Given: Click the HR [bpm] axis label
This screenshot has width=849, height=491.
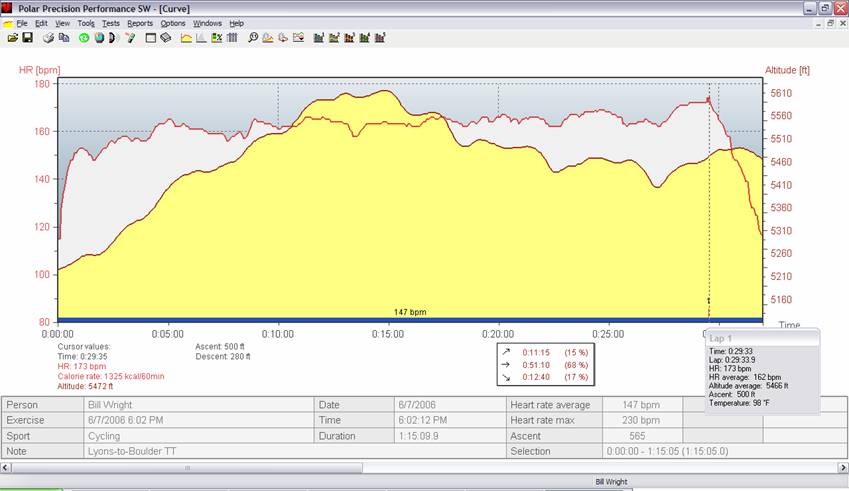Looking at the screenshot, I should coord(40,70).
